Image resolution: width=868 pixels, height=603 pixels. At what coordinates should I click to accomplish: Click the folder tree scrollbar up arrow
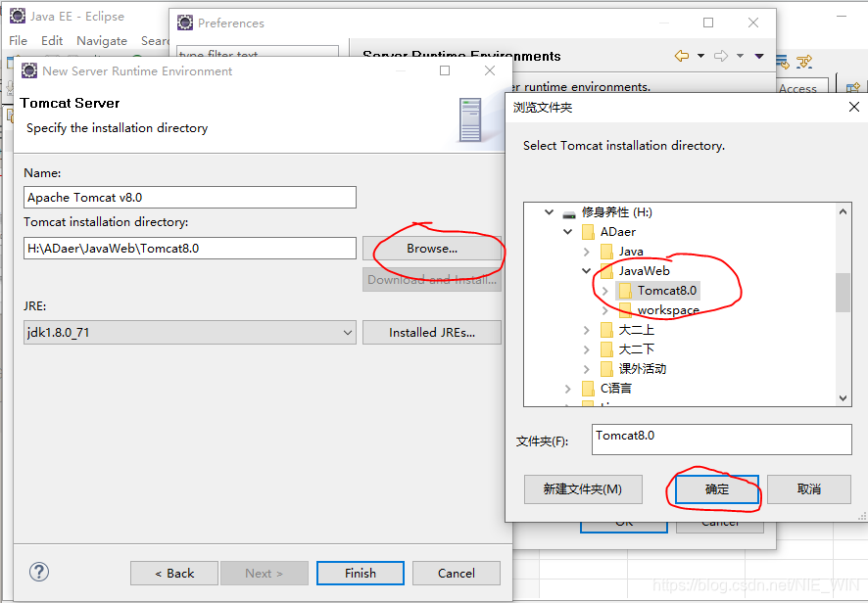click(843, 211)
